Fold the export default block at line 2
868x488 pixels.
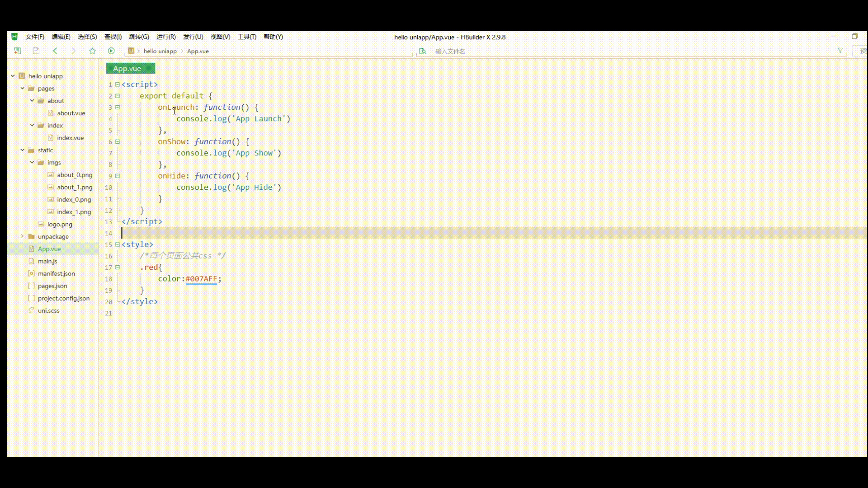[118, 96]
